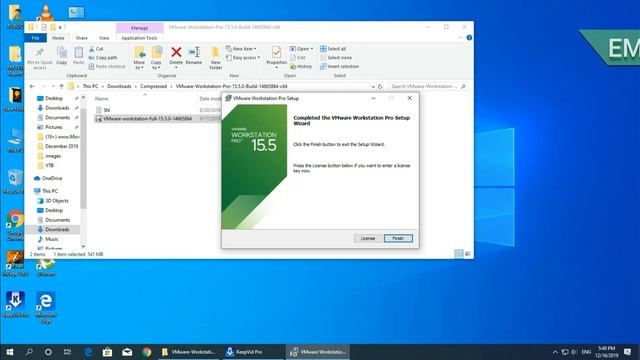Open Microsoft Edge desktop shortcut
The height and width of the screenshot is (360, 640).
(x=46, y=307)
